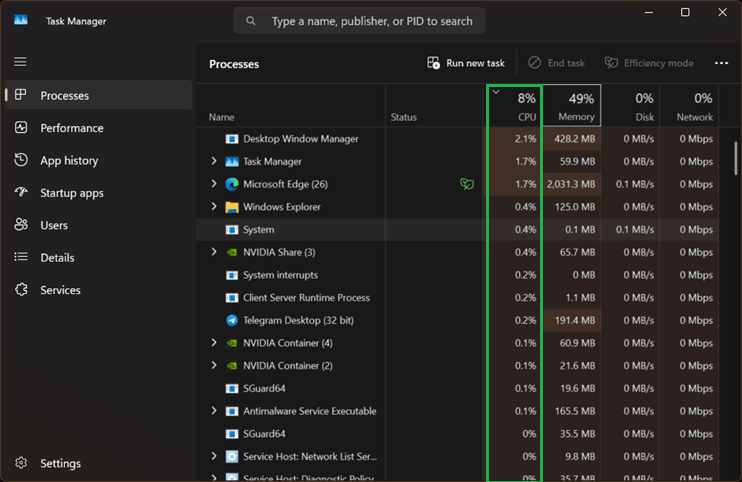Viewport: 742px width, 482px height.
Task: Open the Services page
Action: [x=98, y=290]
